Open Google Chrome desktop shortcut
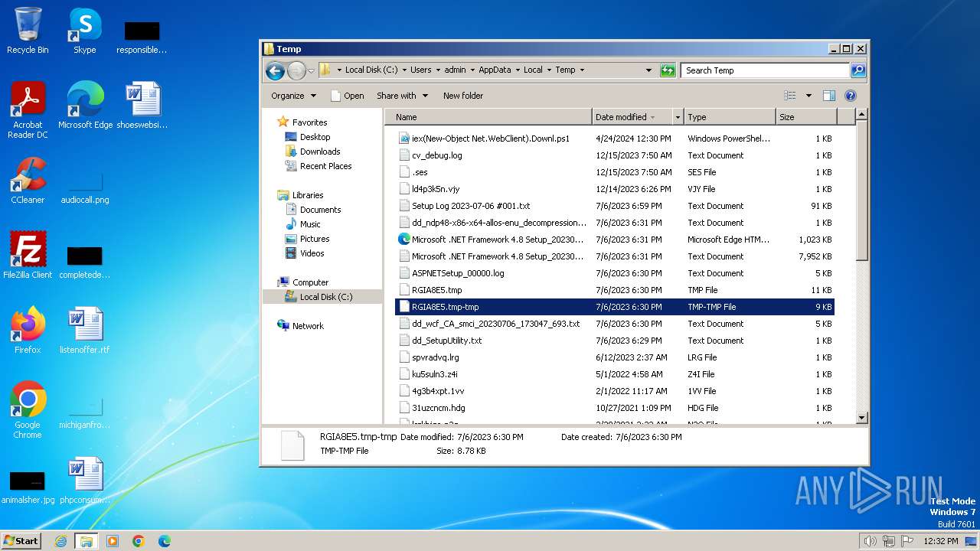This screenshot has height=551, width=980. pos(28,410)
